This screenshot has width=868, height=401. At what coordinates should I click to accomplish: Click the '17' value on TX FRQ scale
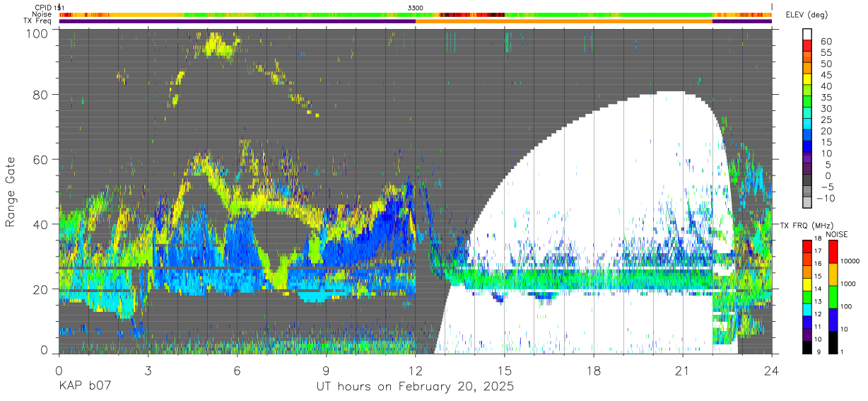(819, 251)
